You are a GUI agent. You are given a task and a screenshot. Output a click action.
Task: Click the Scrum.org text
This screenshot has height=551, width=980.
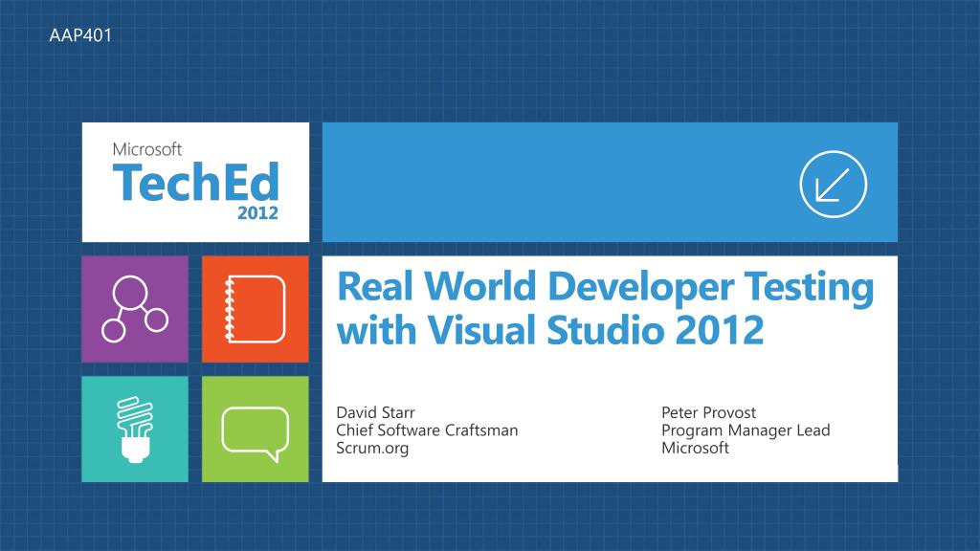[372, 448]
